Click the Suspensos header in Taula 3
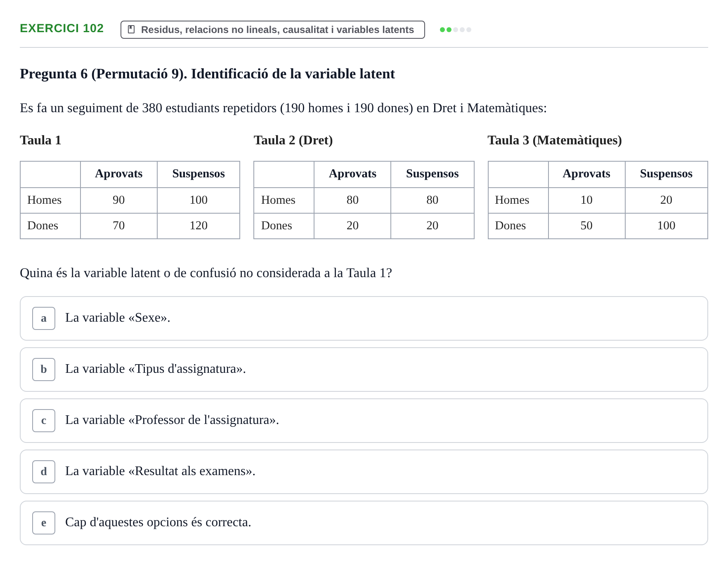The height and width of the screenshot is (565, 728). (x=666, y=174)
